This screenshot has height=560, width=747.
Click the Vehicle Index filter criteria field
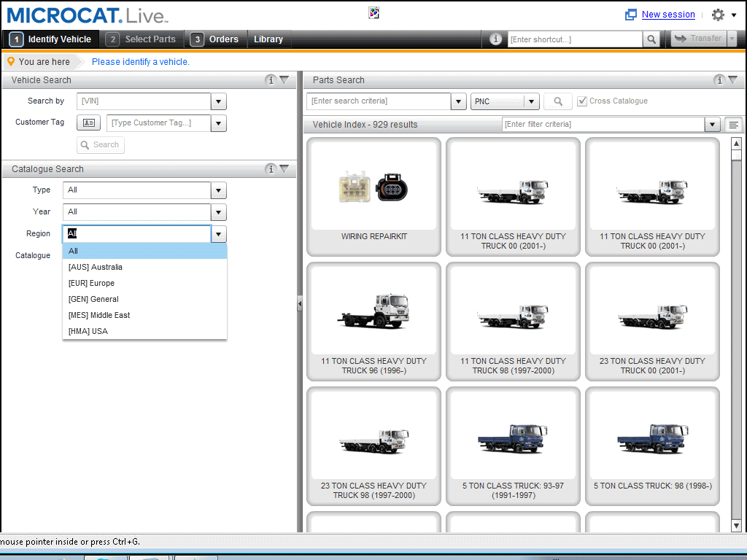603,124
